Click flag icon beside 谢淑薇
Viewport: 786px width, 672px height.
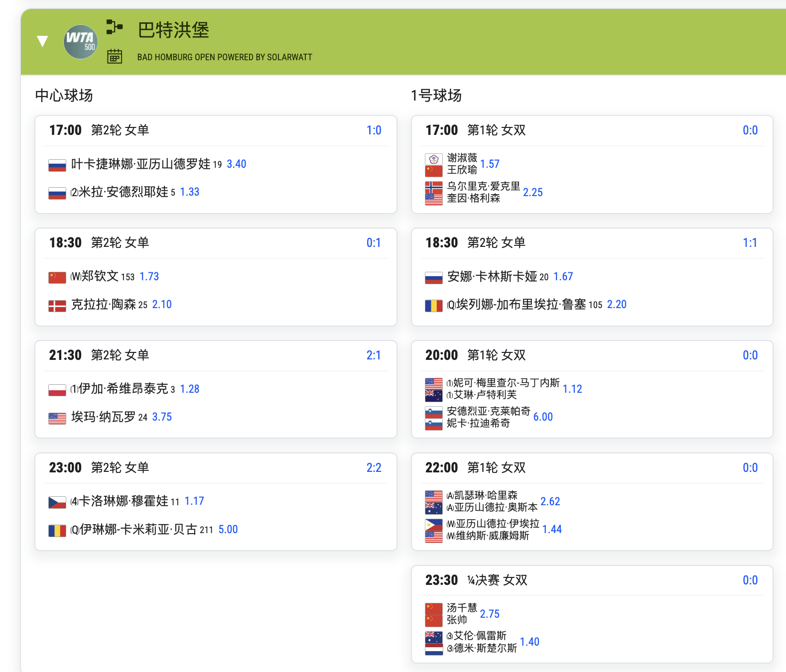(x=434, y=159)
